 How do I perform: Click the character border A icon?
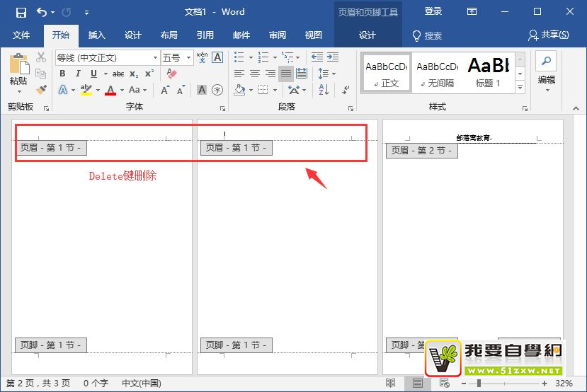click(x=217, y=57)
